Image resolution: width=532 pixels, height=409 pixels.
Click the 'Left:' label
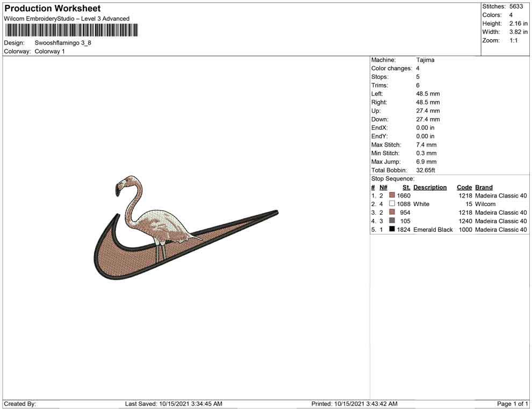[x=377, y=93]
